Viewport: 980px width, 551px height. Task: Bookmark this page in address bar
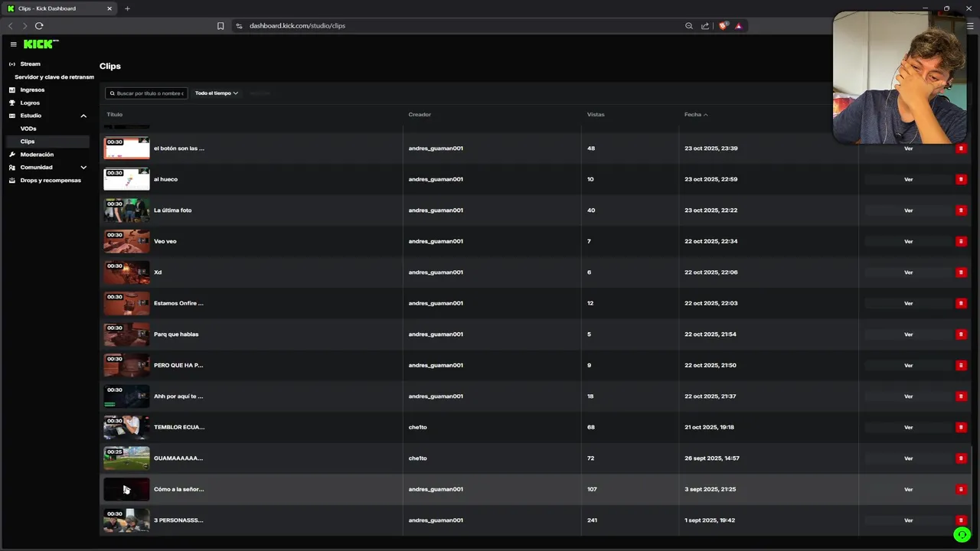pyautogui.click(x=220, y=26)
